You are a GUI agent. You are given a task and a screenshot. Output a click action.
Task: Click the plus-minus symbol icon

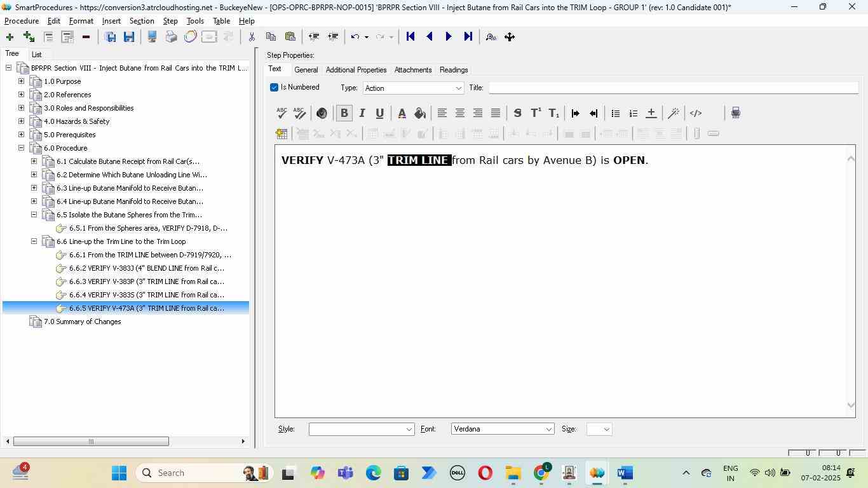coord(651,113)
